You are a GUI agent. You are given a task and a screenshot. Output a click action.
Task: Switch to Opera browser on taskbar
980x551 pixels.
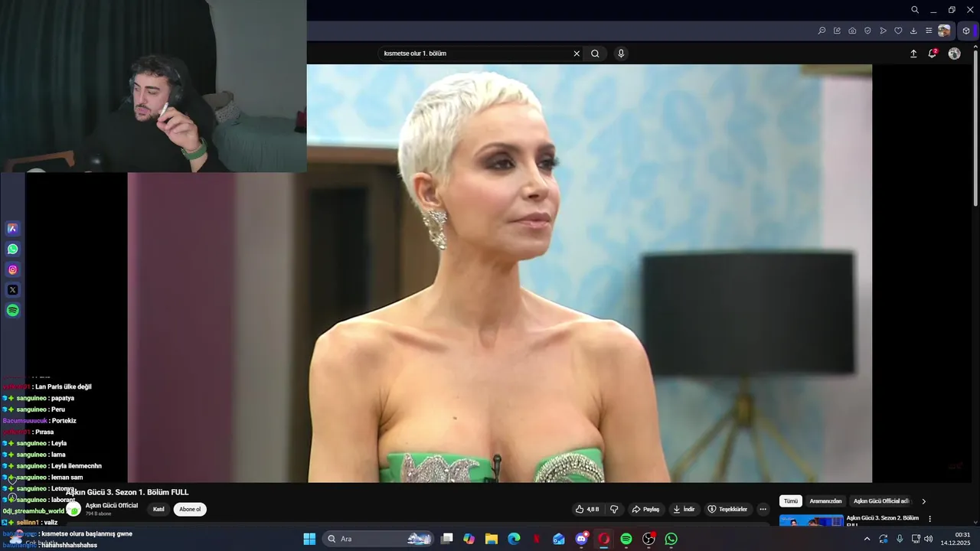pos(604,539)
